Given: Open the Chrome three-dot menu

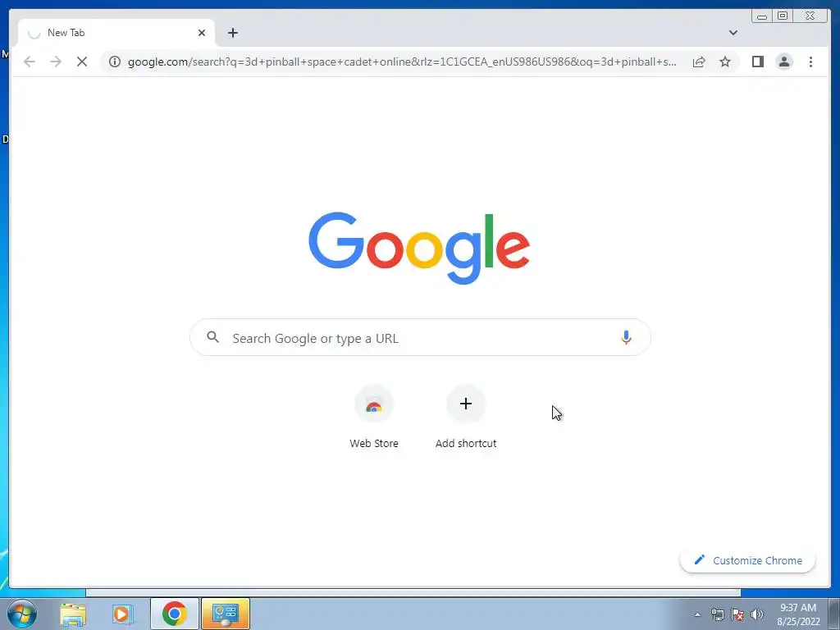Looking at the screenshot, I should pyautogui.click(x=810, y=62).
